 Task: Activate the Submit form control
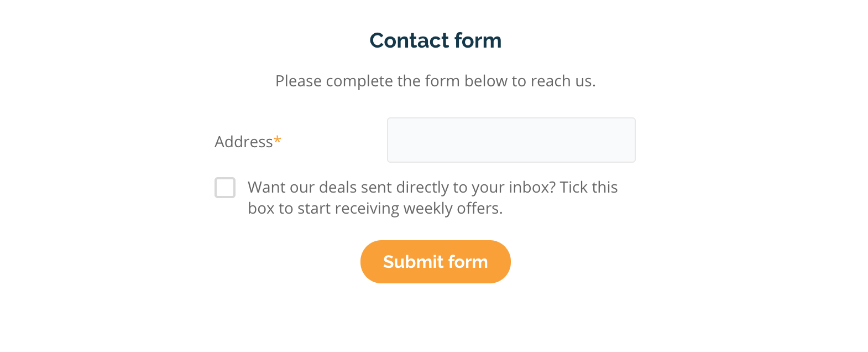[x=435, y=261]
